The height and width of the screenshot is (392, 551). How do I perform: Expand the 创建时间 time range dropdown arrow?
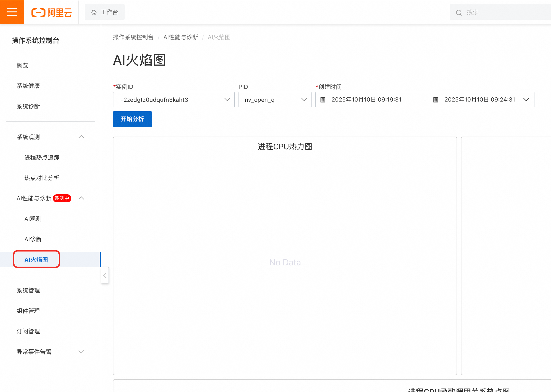(526, 100)
